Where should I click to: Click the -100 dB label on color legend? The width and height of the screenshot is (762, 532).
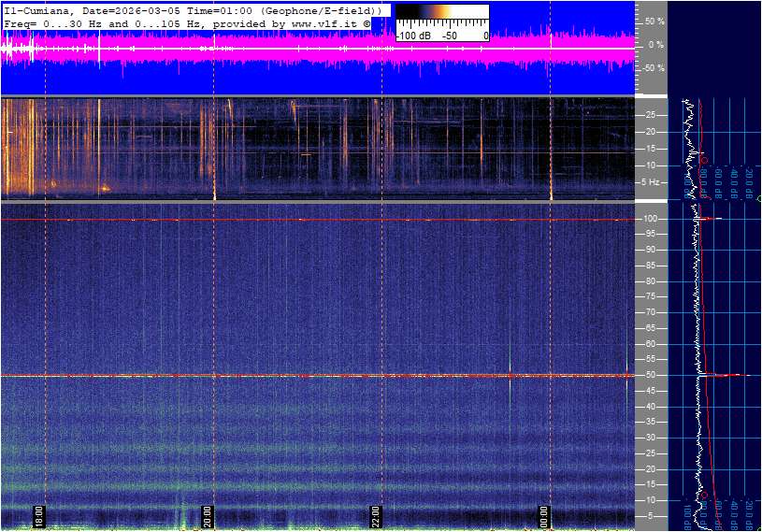click(x=411, y=36)
